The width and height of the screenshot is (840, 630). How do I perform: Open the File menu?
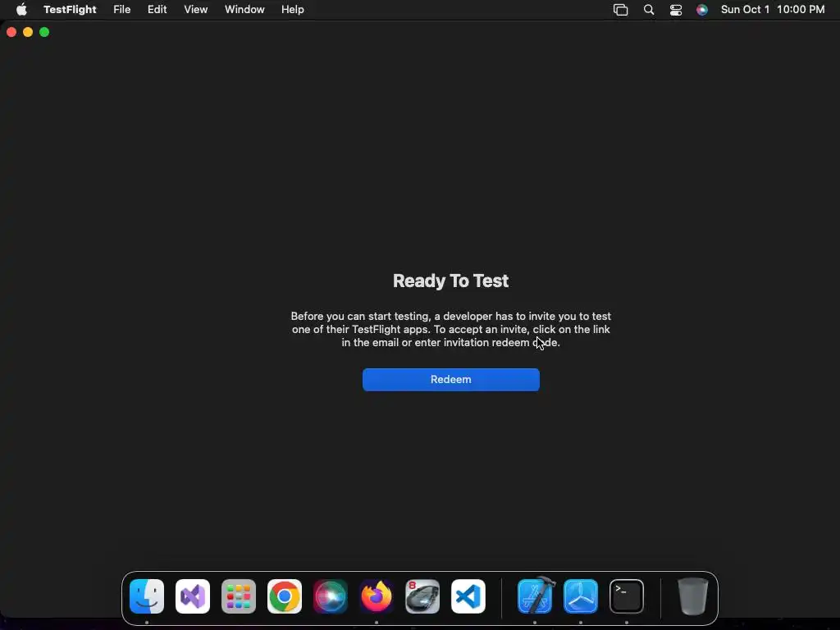121,10
